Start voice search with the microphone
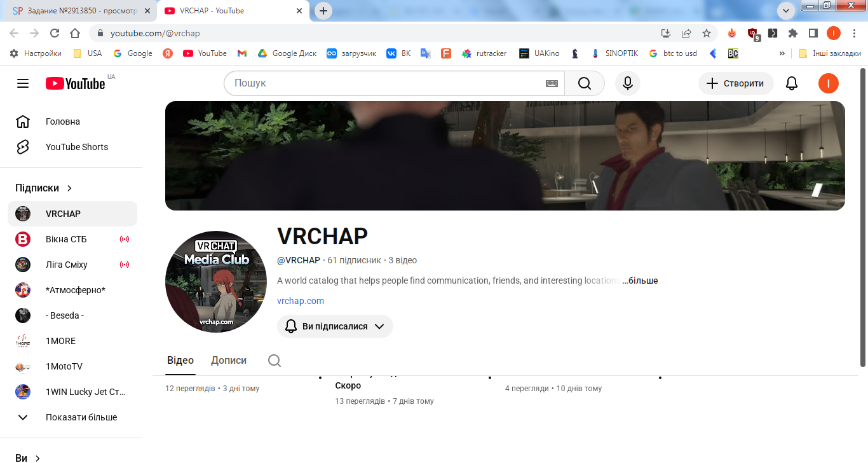 tap(628, 83)
